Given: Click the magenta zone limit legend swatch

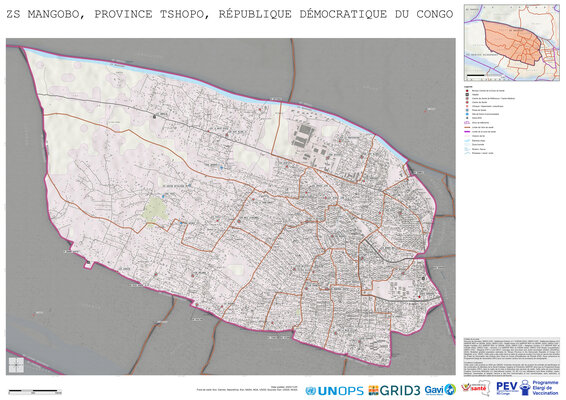Looking at the screenshot, I should 467,132.
